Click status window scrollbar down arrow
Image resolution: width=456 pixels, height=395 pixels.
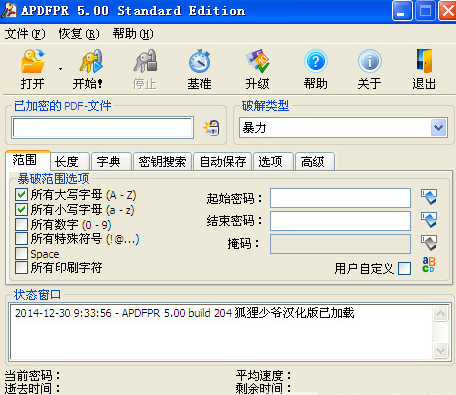pos(441,350)
